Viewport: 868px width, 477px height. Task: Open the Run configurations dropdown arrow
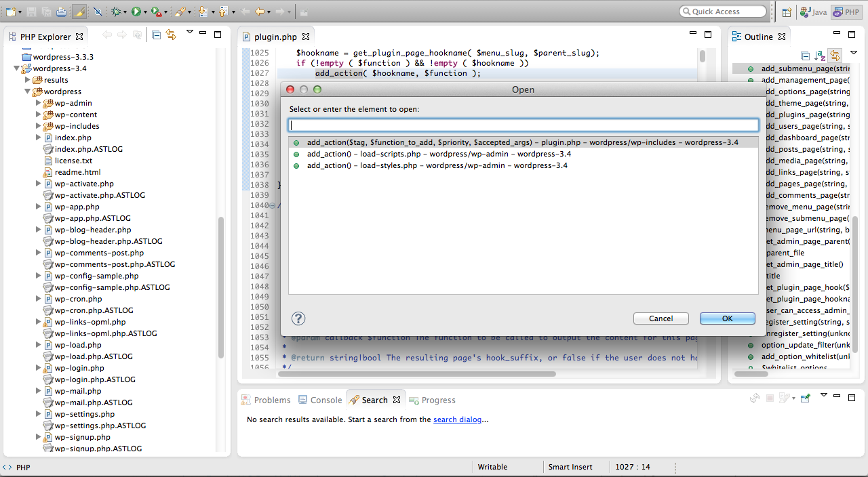pyautogui.click(x=145, y=12)
